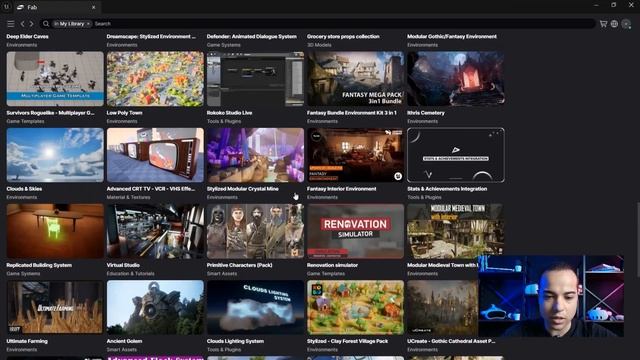Screen dimensions: 640x360
Task: Open Rokoko Studio Live thumbnail
Action: (x=255, y=79)
